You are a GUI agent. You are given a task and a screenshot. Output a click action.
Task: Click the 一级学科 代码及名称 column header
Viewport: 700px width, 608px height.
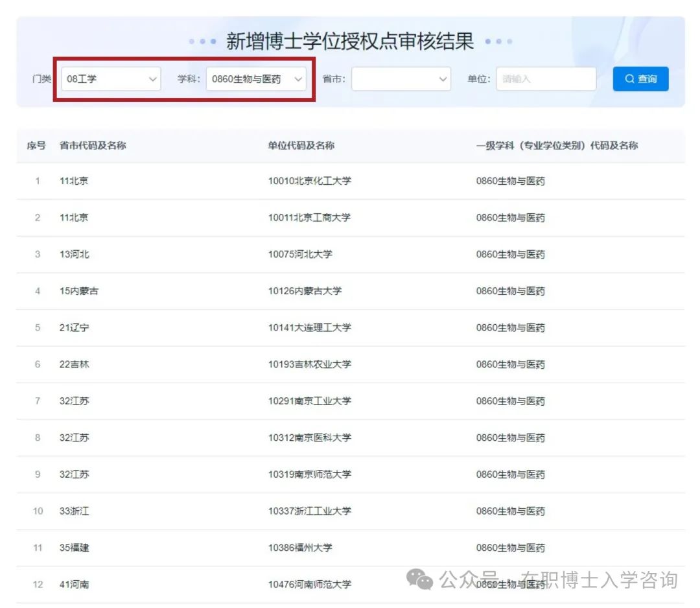tap(557, 146)
